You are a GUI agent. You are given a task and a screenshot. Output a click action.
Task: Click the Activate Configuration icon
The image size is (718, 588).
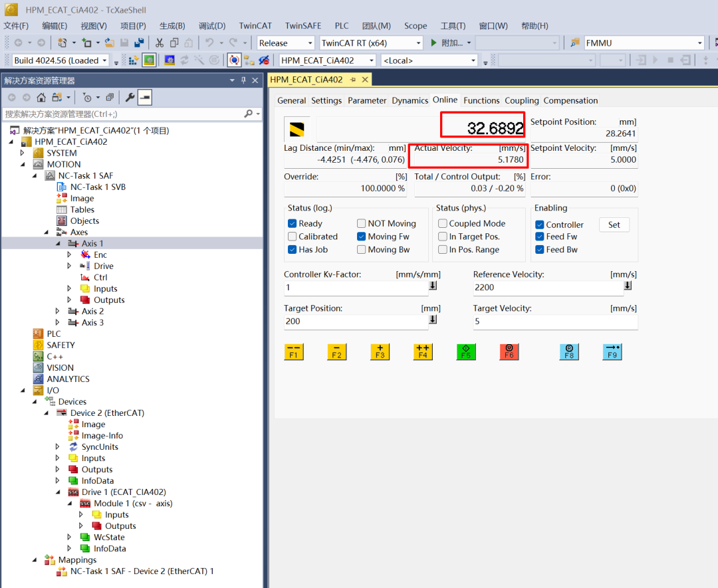(134, 60)
